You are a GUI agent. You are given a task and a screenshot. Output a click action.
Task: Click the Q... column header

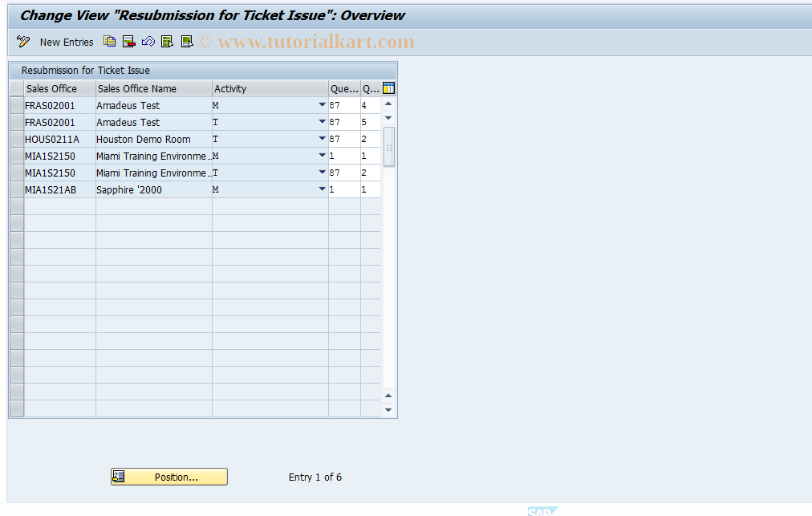click(x=371, y=88)
